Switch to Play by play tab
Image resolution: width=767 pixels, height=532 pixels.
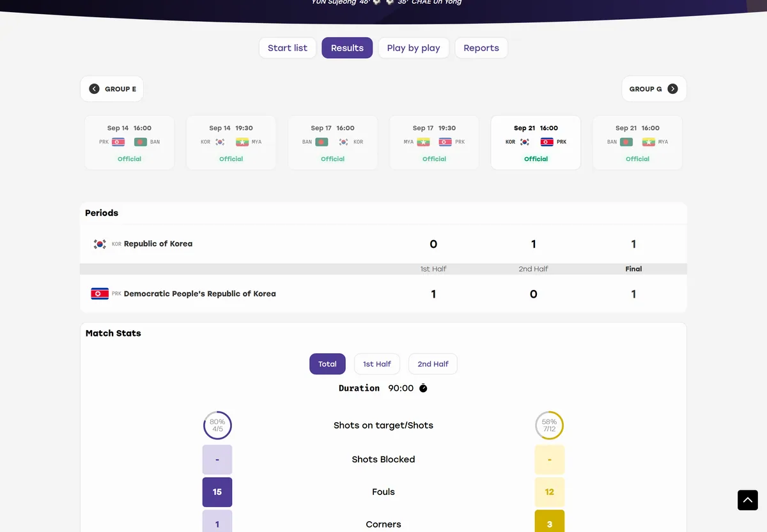414,48
